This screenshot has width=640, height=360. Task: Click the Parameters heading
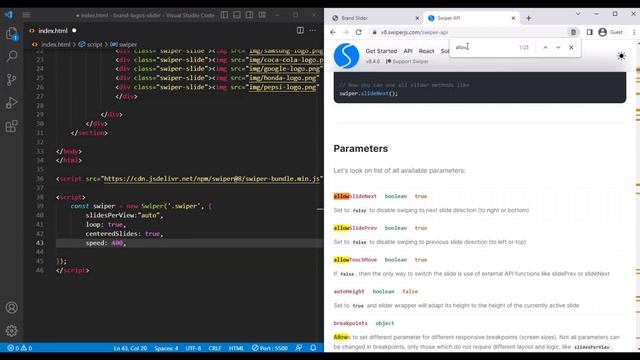360,149
